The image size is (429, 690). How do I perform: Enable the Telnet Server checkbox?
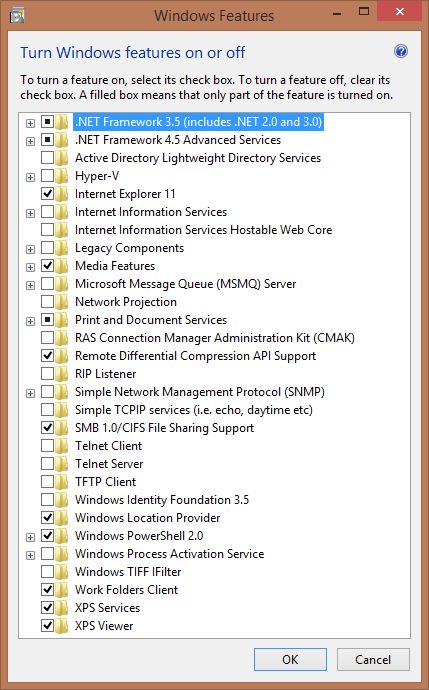48,463
